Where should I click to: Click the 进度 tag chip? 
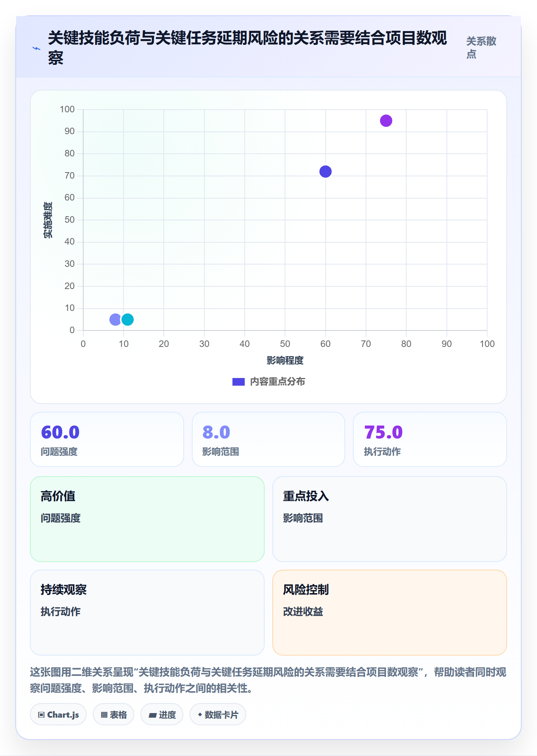[x=162, y=715]
